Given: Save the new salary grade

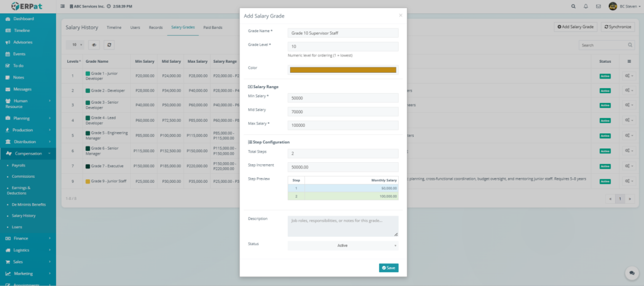Looking at the screenshot, I should [x=388, y=268].
